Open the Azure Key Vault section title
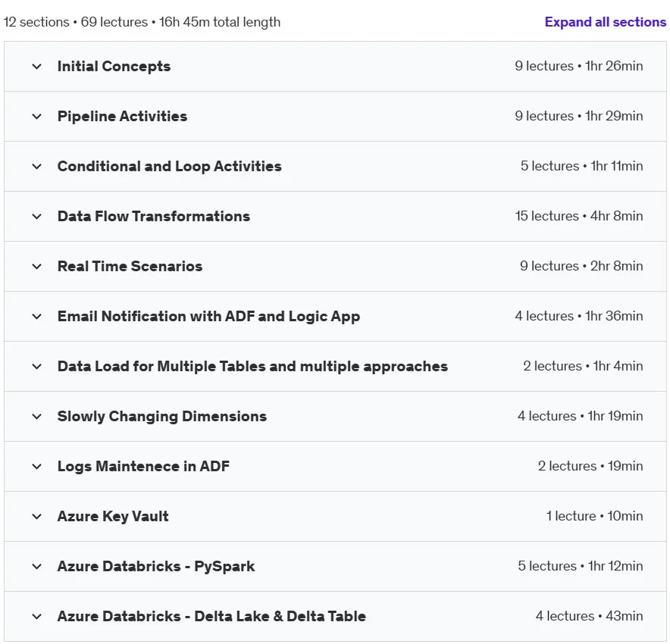This screenshot has height=644, width=670. coord(113,516)
